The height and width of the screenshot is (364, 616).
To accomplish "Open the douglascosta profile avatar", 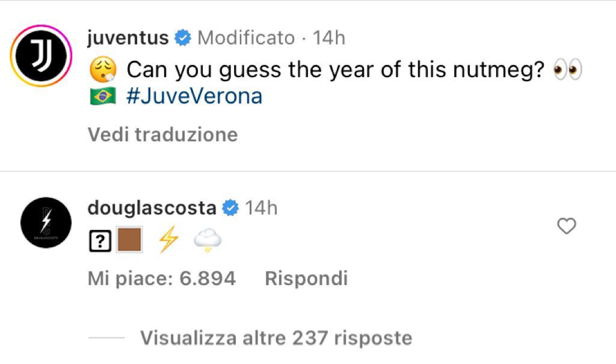I will click(45, 226).
